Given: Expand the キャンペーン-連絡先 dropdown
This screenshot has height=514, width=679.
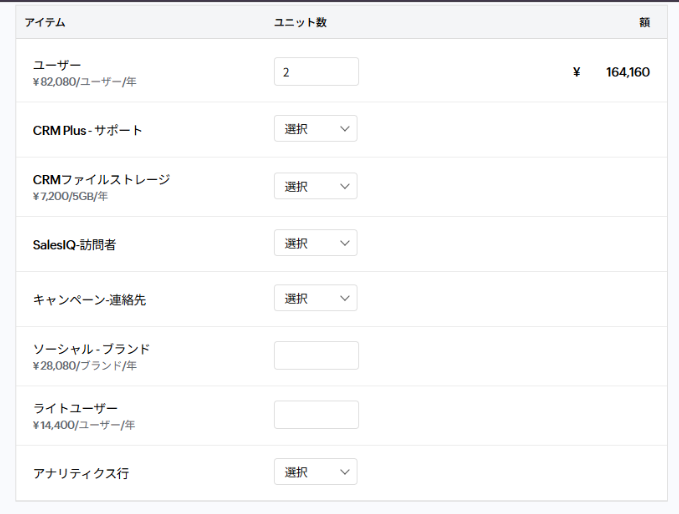Looking at the screenshot, I should pyautogui.click(x=315, y=298).
